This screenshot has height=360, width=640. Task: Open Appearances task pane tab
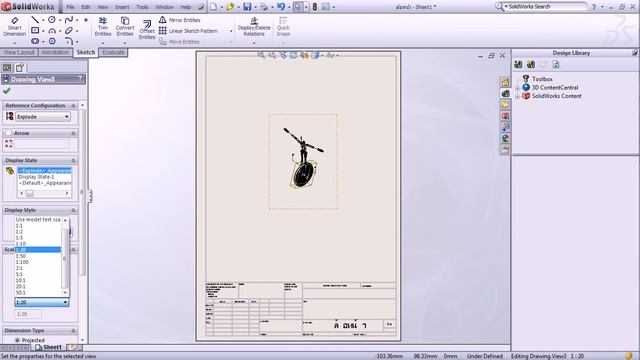(x=505, y=138)
